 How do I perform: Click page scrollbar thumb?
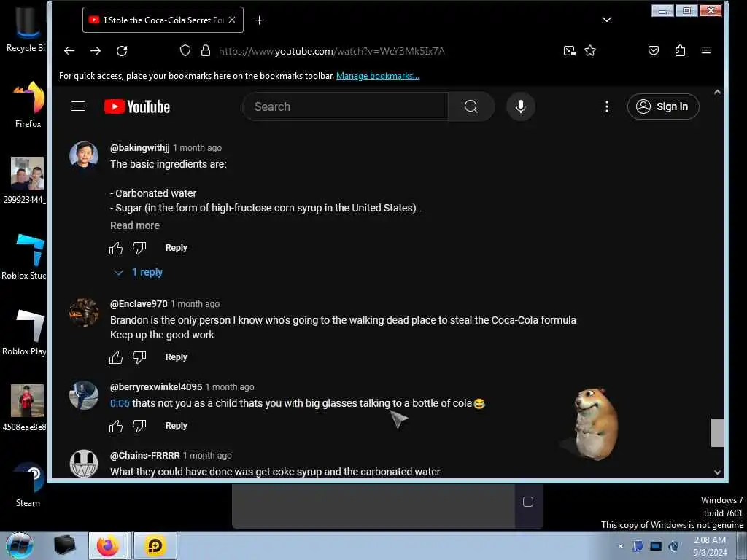pyautogui.click(x=718, y=432)
